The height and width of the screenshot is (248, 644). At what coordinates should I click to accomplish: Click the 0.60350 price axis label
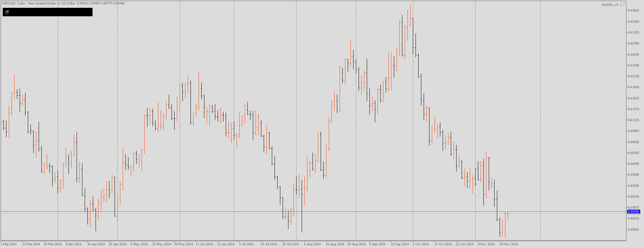click(x=633, y=153)
